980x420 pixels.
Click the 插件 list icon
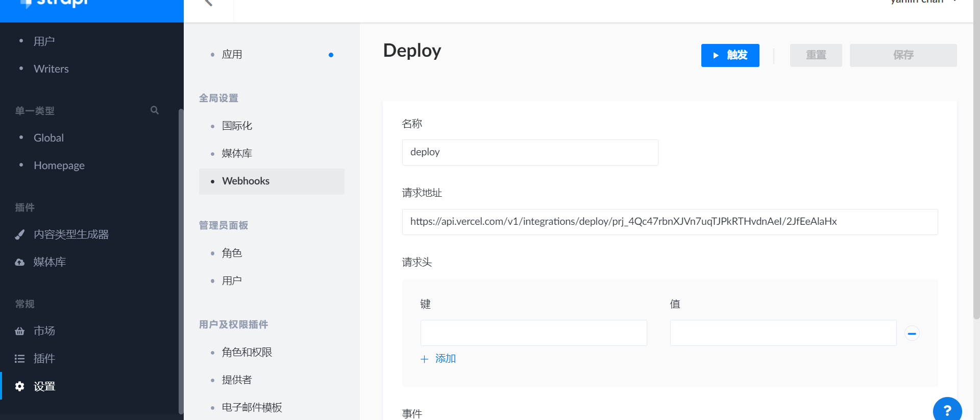point(20,359)
